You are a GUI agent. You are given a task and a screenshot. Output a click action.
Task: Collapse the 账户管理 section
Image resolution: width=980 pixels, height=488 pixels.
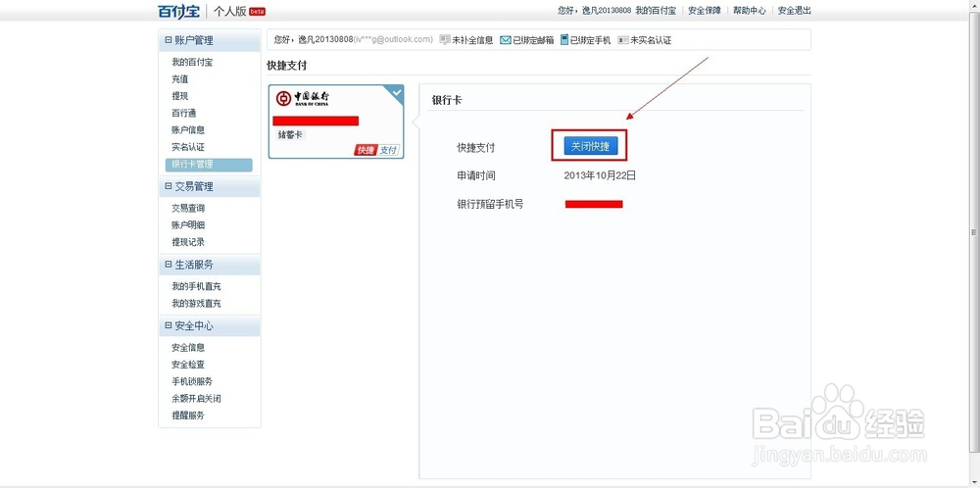click(x=169, y=40)
